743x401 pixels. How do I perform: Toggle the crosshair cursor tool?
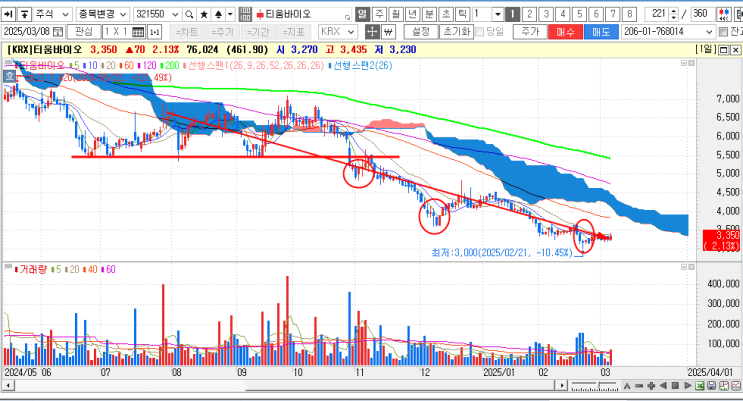tap(372, 32)
